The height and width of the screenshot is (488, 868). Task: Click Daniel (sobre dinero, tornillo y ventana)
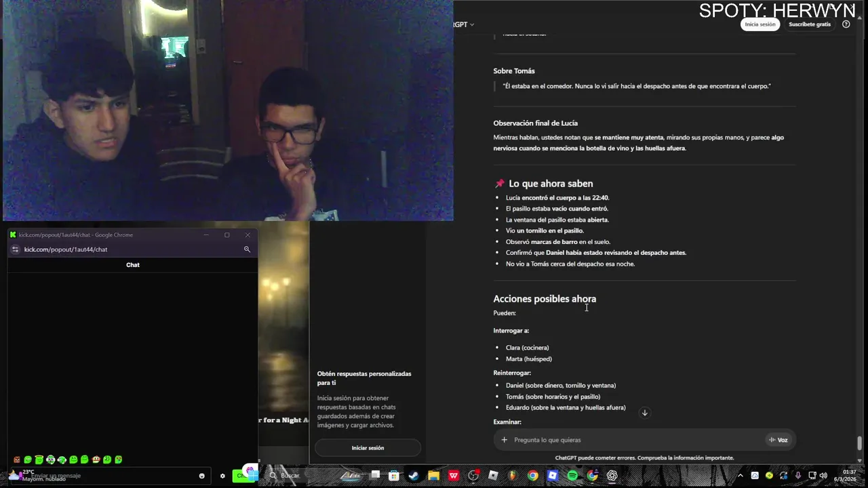tap(561, 386)
